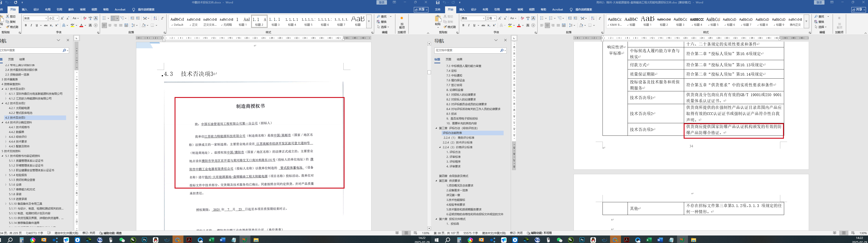Shrink font size in the left Word window
This screenshot has height=243, width=868.
pos(68,18)
